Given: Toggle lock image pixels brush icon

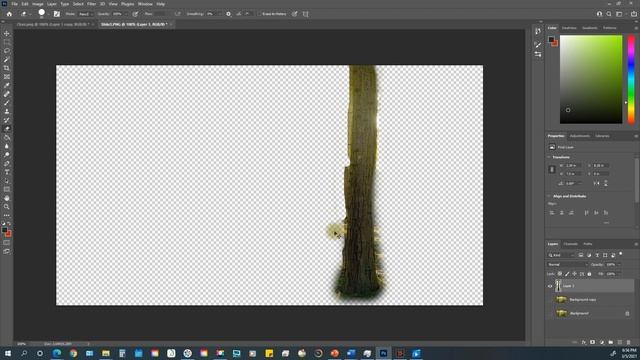Looking at the screenshot, I should 567,274.
